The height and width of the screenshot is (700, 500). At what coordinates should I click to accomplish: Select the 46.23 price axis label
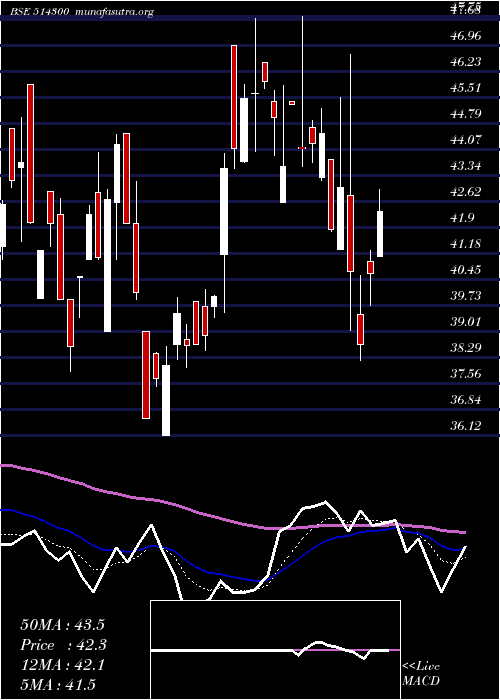coord(466,61)
